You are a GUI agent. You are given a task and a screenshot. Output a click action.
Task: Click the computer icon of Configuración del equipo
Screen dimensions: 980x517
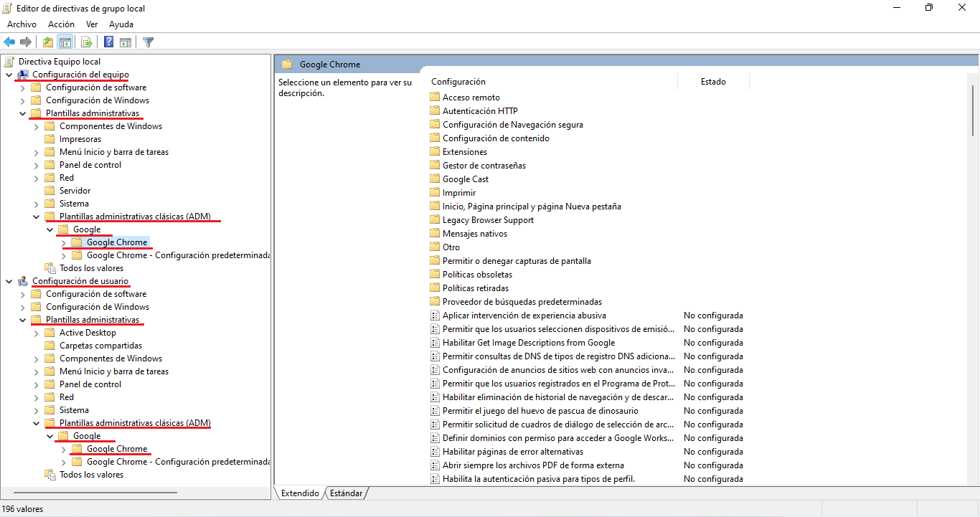pos(23,74)
